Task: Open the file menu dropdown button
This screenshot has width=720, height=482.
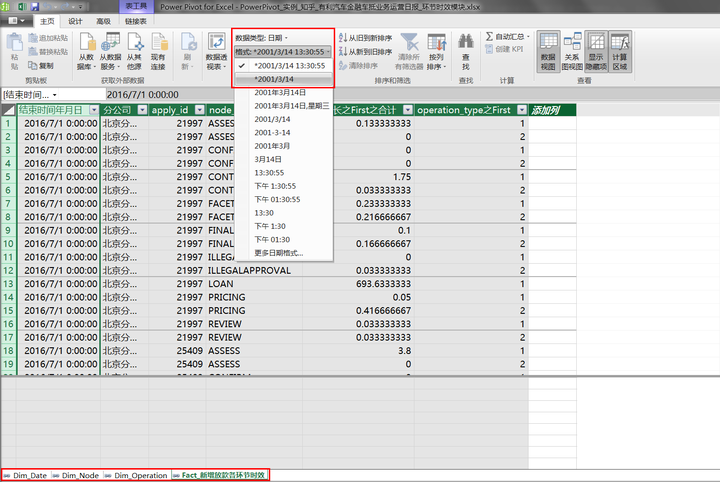Action: click(17, 21)
